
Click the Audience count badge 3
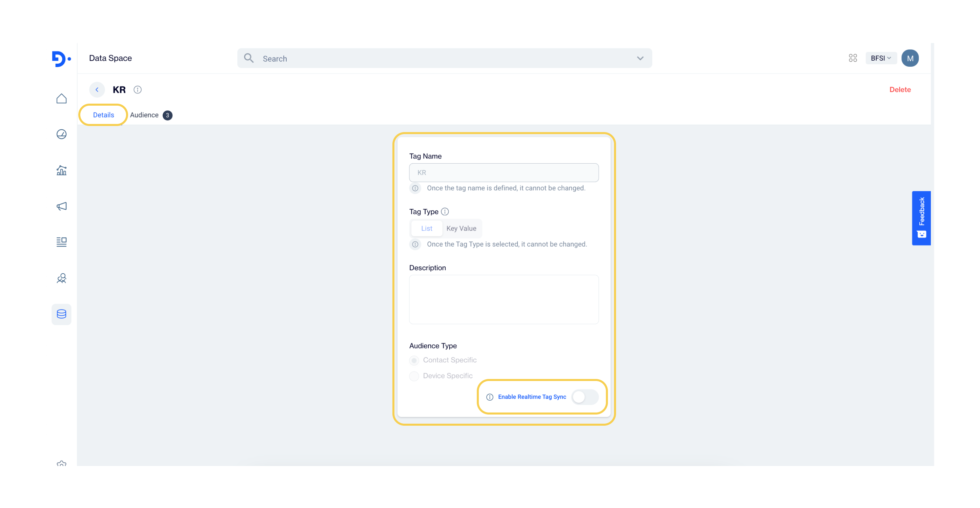point(167,115)
